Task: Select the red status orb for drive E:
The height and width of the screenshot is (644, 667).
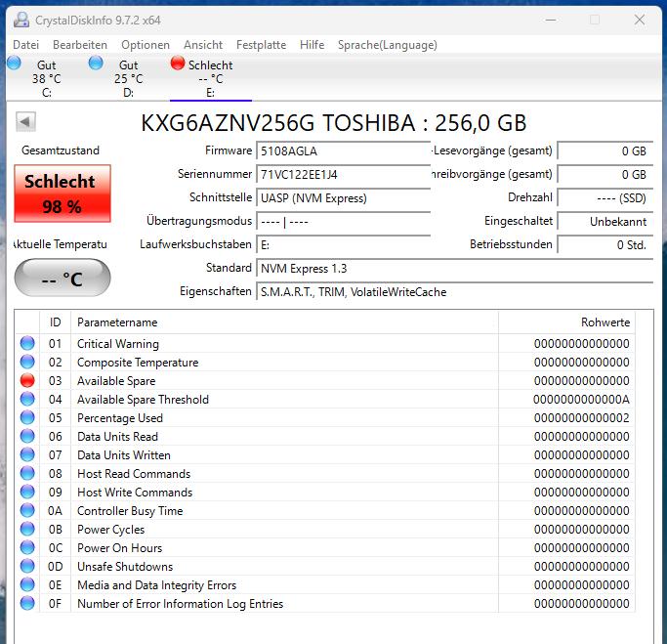Action: [x=178, y=63]
